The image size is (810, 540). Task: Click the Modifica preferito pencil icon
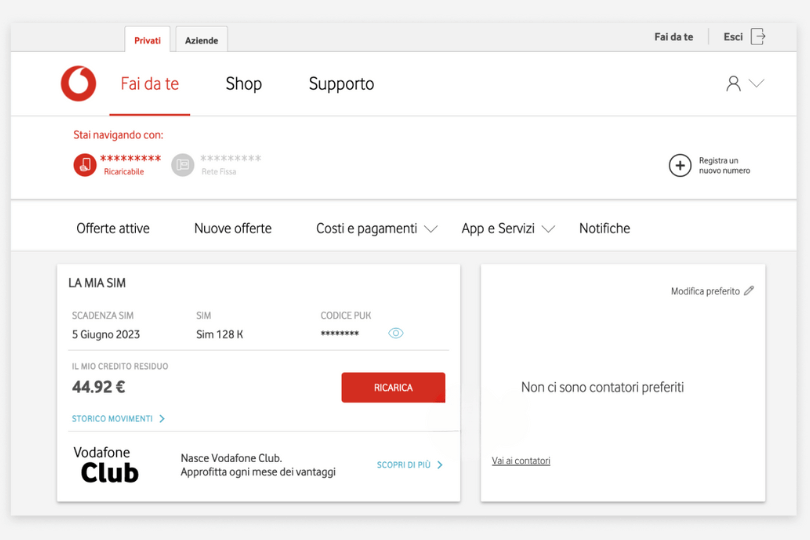coord(749,291)
